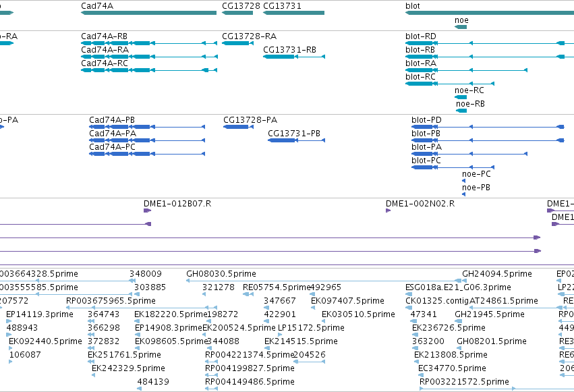This screenshot has width=574, height=392.
Task: Click ESG018a.E21_G06.3prime label
Action: [x=458, y=287]
